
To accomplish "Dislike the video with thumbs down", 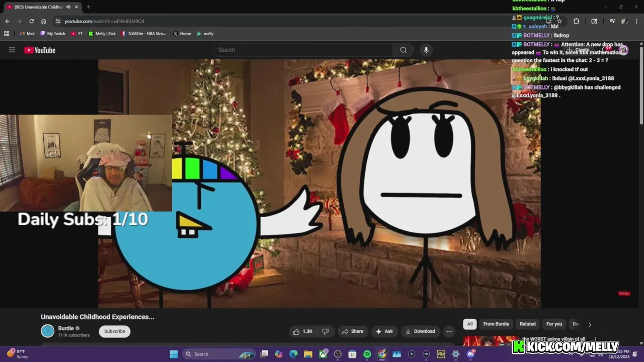I will (x=326, y=331).
